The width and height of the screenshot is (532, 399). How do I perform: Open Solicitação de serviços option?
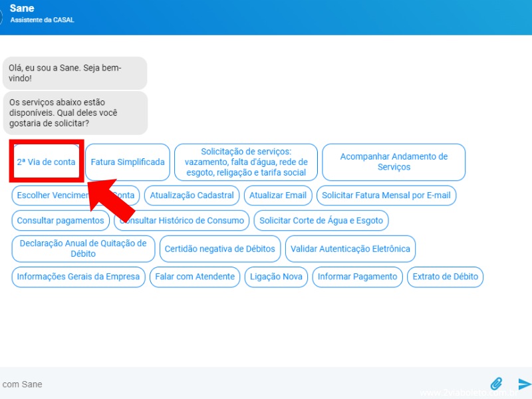[246, 162]
